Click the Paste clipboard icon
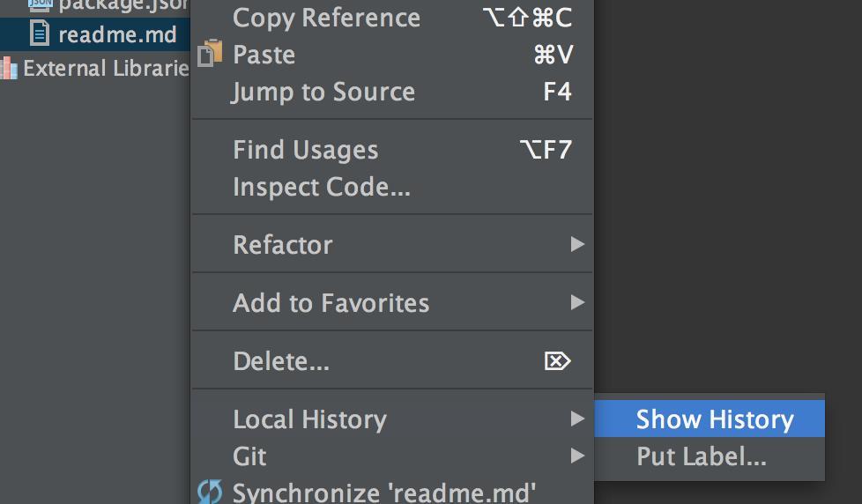The image size is (862, 504). (211, 54)
